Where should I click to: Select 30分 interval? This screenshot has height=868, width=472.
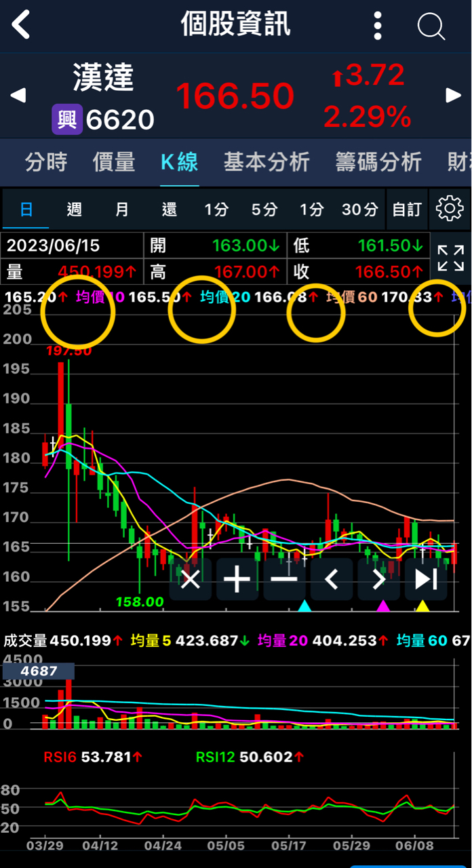point(359,209)
